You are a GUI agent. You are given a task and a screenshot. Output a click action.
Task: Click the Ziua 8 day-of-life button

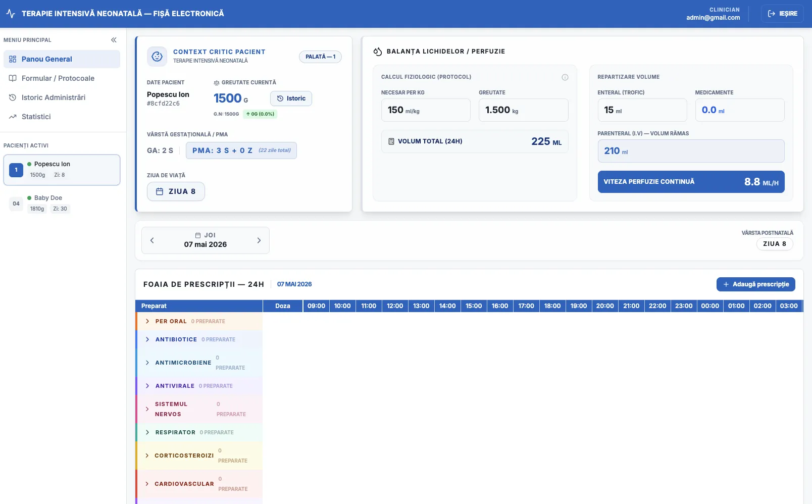tap(176, 191)
